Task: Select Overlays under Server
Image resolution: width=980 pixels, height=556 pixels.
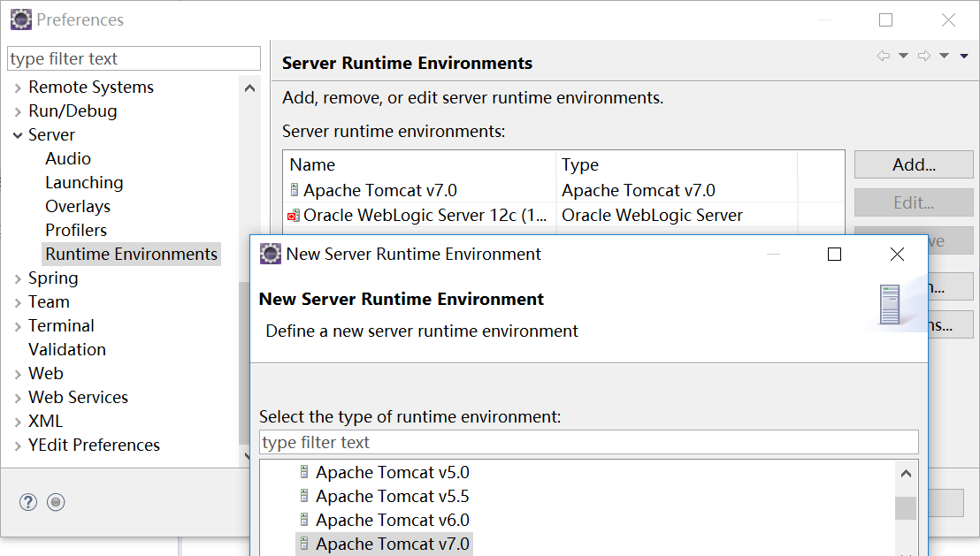Action: [78, 206]
